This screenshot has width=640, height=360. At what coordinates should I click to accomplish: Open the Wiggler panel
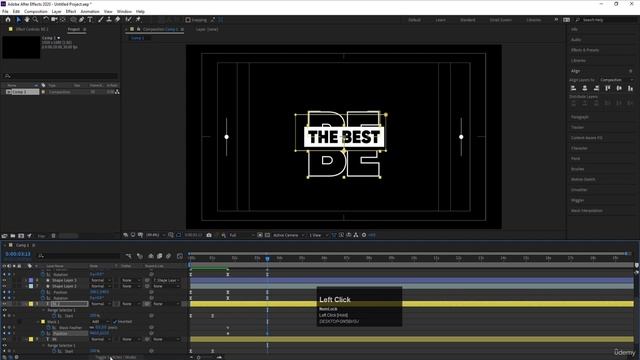coord(577,200)
